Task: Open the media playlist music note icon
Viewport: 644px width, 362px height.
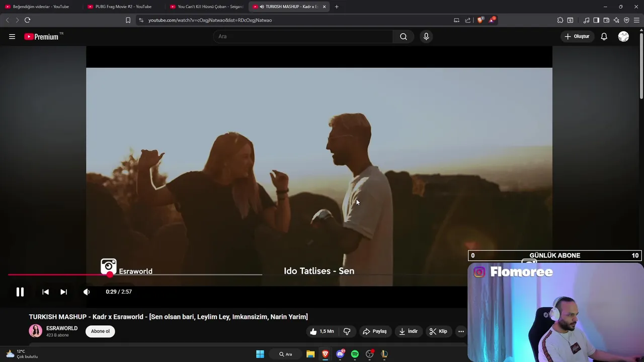Action: coord(586,20)
